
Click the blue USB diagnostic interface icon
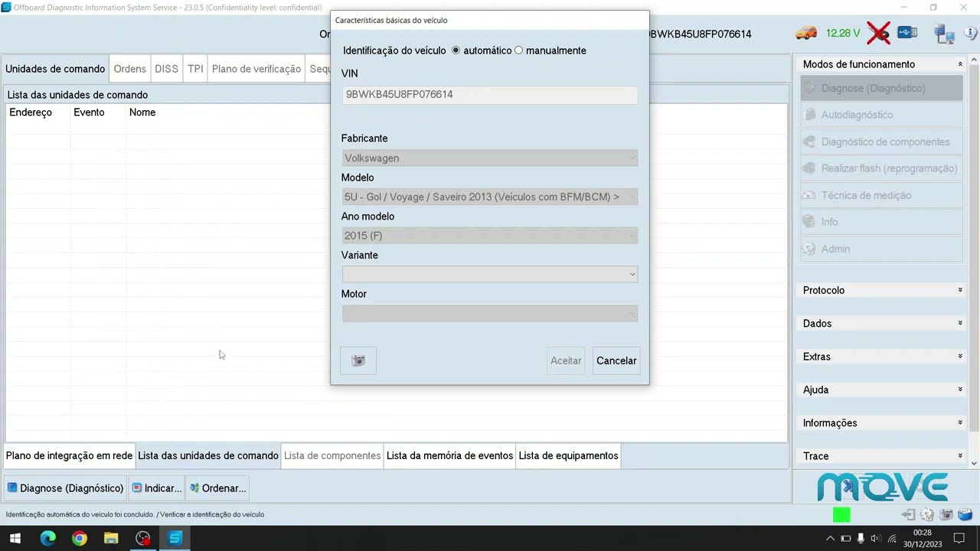tap(907, 33)
